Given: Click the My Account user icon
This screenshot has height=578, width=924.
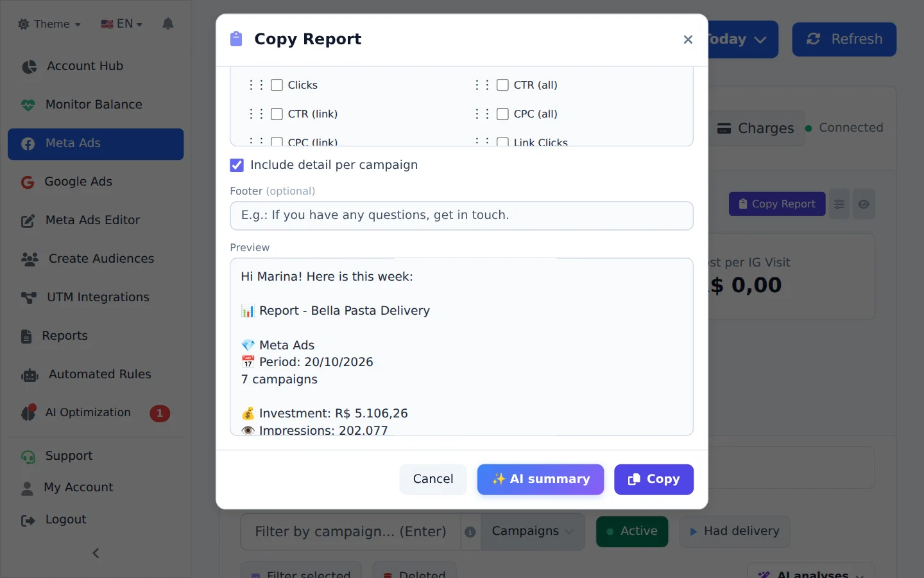Looking at the screenshot, I should click(x=27, y=488).
